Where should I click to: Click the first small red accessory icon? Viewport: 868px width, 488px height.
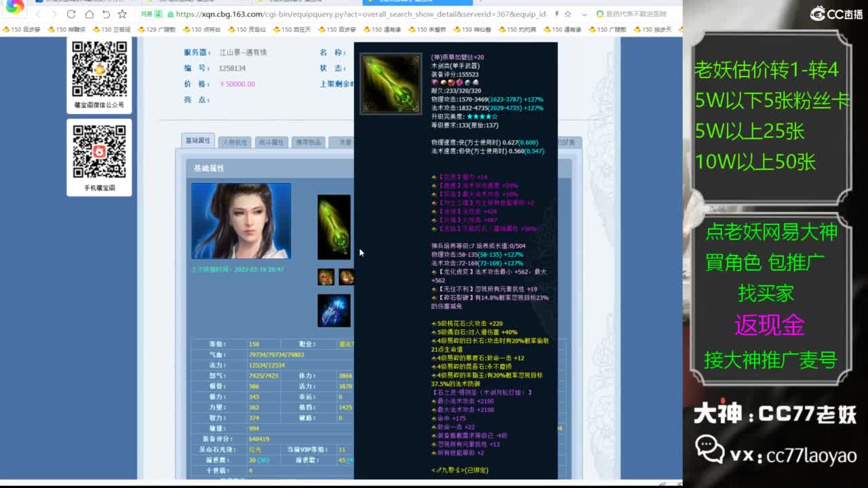tap(325, 277)
